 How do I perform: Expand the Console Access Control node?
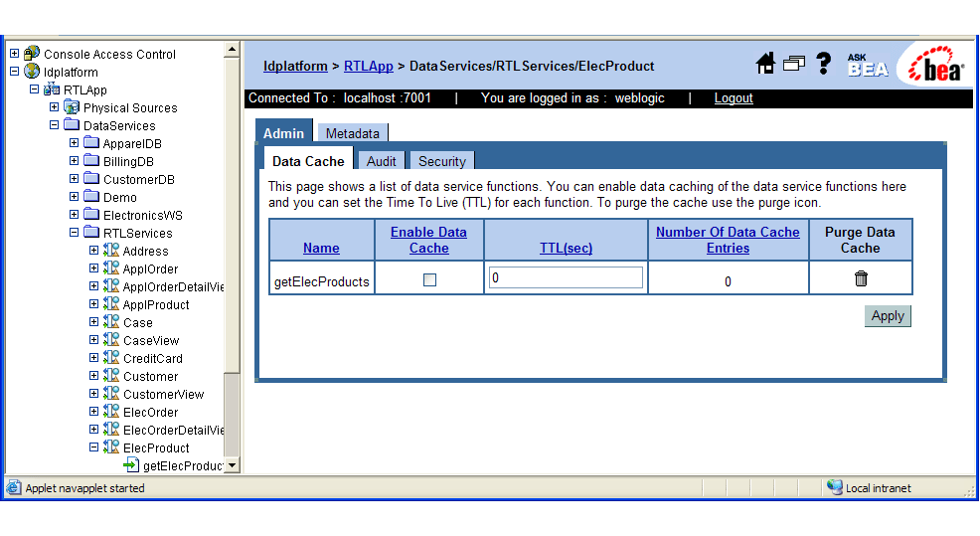point(14,54)
